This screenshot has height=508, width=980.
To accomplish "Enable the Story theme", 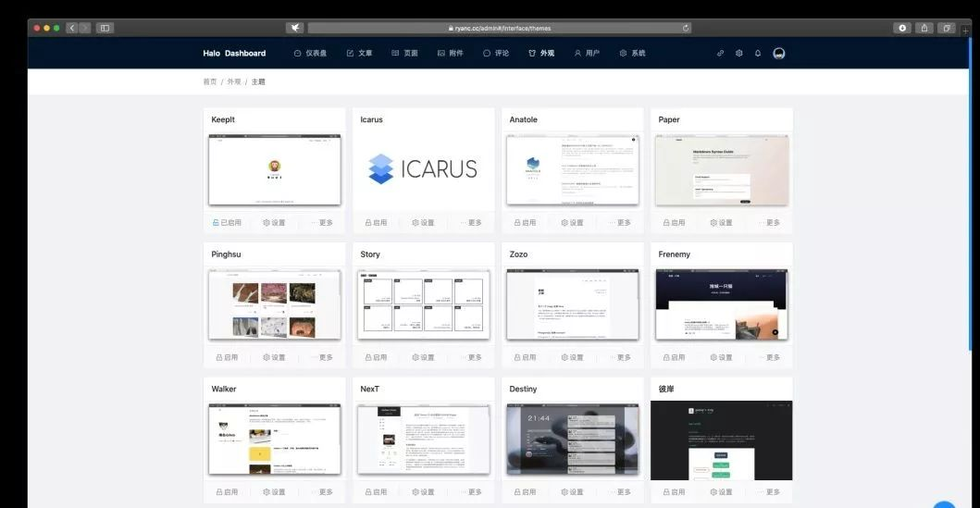I will click(376, 357).
